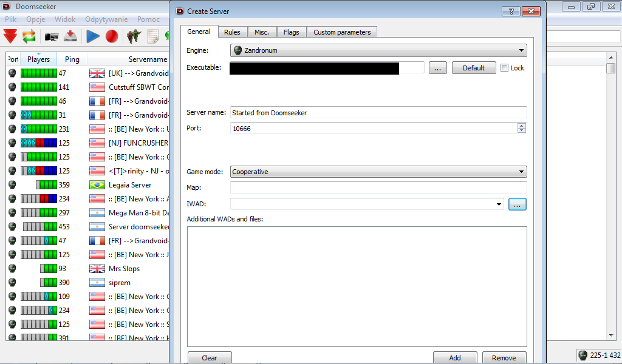622x364 pixels.
Task: Open Buddies via the two-marines icon
Action: click(134, 36)
